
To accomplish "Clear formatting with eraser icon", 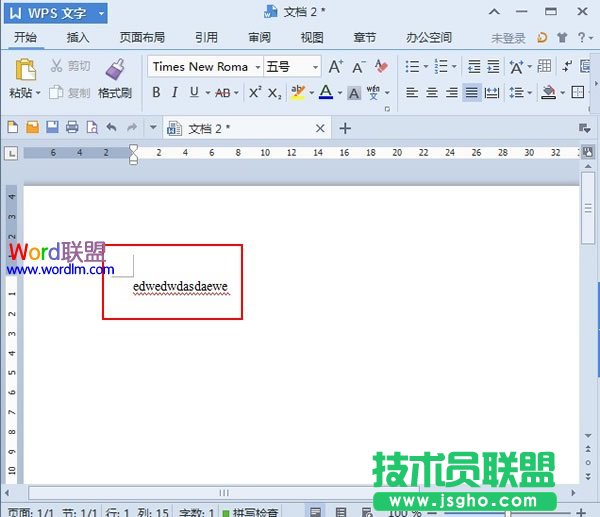I will point(382,67).
